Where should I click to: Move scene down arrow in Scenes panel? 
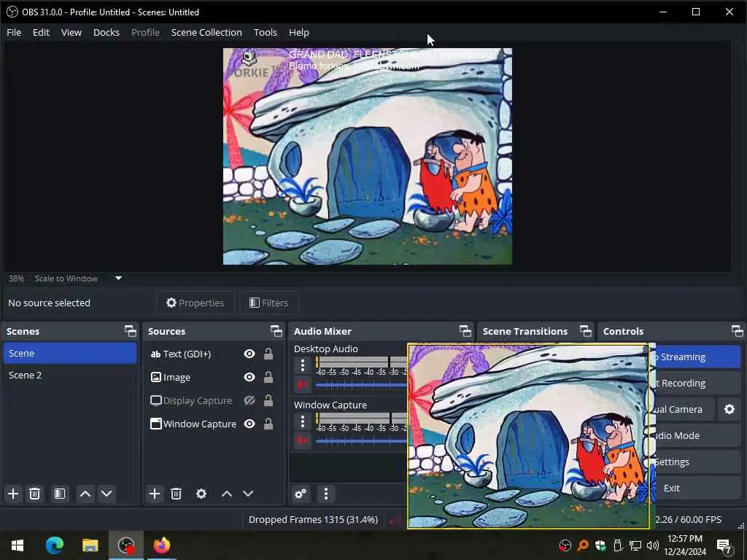(x=107, y=494)
